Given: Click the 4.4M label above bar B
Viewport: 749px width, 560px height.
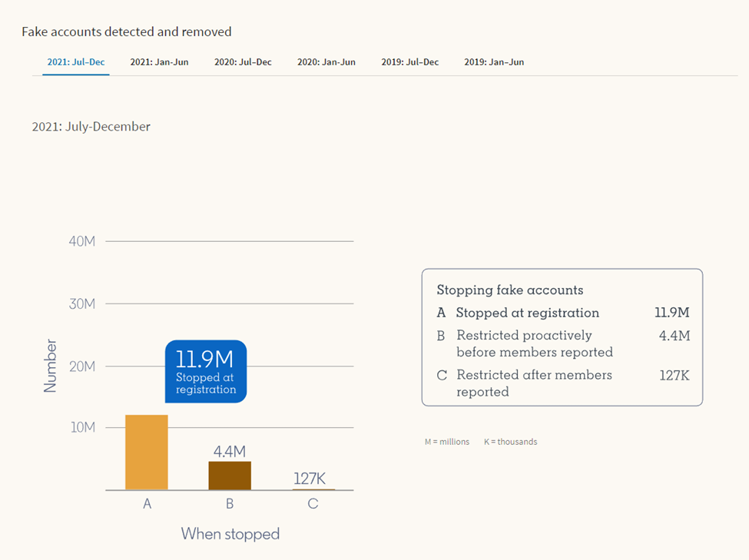Looking at the screenshot, I should pyautogui.click(x=229, y=452).
